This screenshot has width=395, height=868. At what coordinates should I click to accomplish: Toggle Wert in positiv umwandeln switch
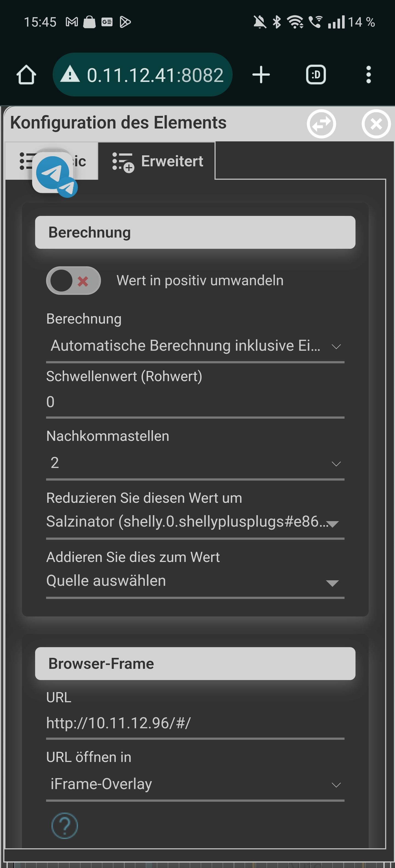click(74, 281)
